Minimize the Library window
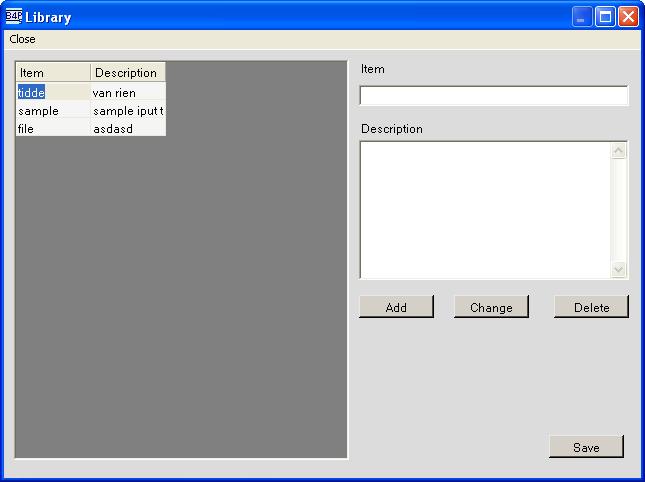 pyautogui.click(x=582, y=17)
